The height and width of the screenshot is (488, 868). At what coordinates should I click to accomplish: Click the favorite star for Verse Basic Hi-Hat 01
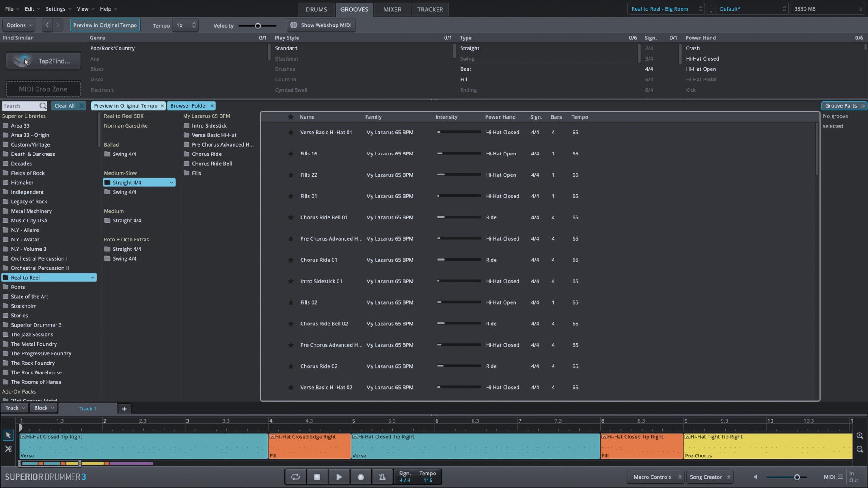(291, 133)
